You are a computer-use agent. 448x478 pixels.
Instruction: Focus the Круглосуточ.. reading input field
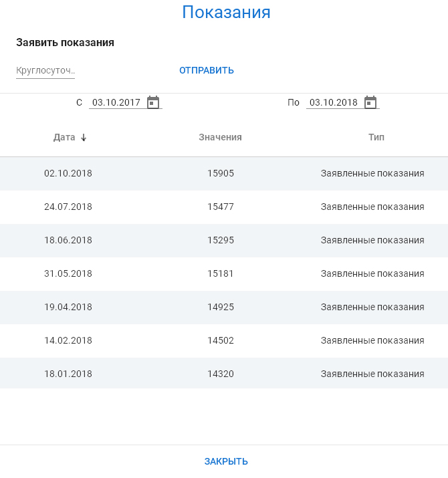(45, 70)
